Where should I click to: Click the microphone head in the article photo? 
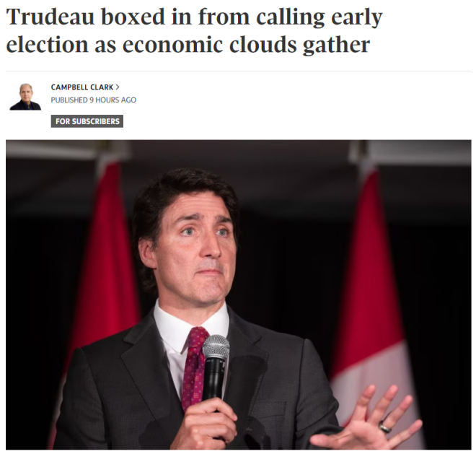[216, 346]
